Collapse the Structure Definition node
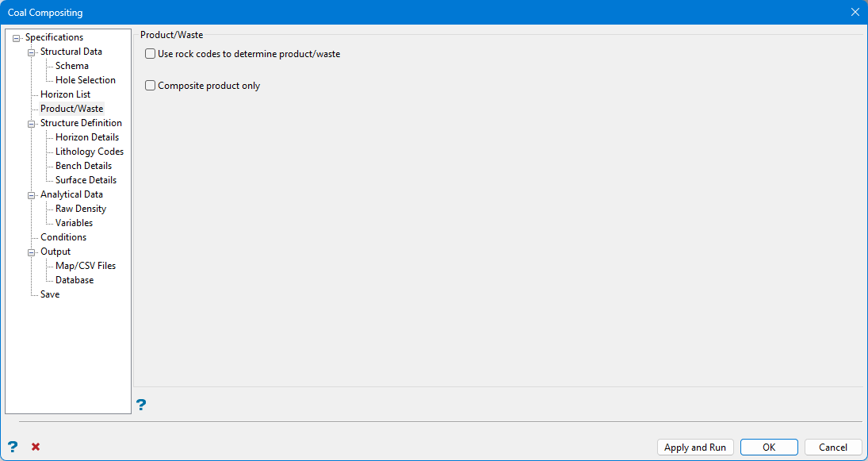Viewport: 868px width, 461px height. [32, 124]
